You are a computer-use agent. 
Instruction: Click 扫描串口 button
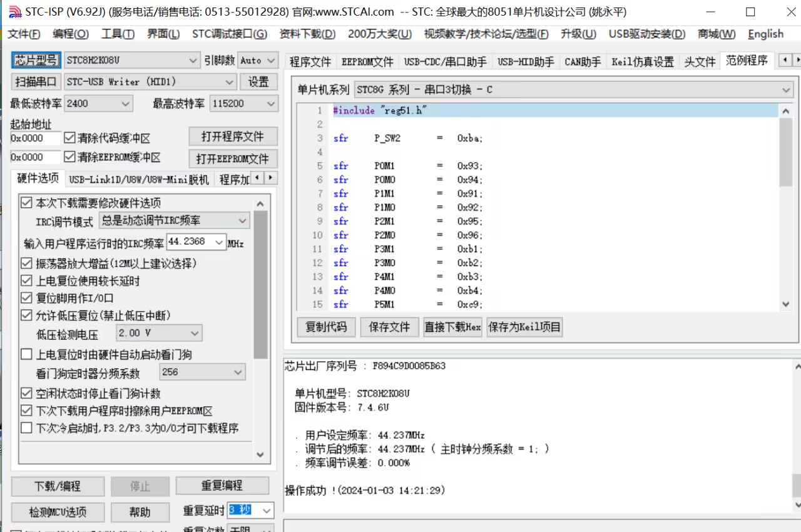coord(36,81)
